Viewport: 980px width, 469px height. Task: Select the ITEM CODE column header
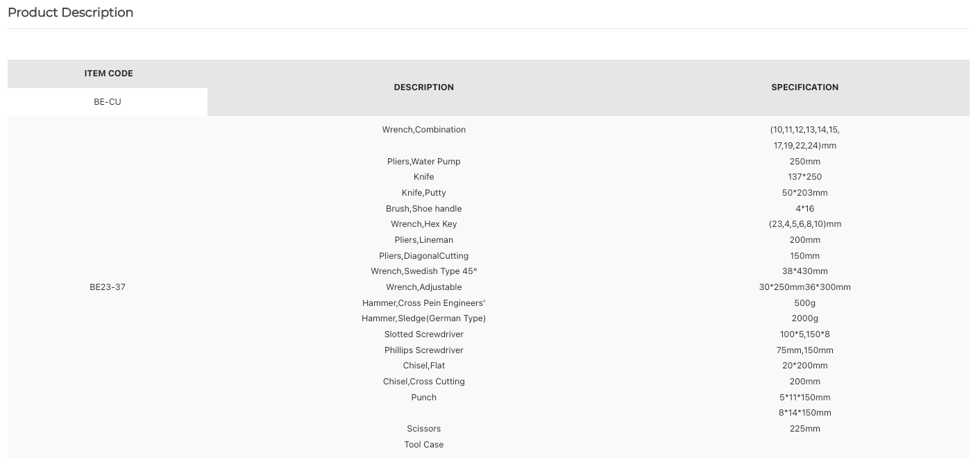click(x=108, y=74)
